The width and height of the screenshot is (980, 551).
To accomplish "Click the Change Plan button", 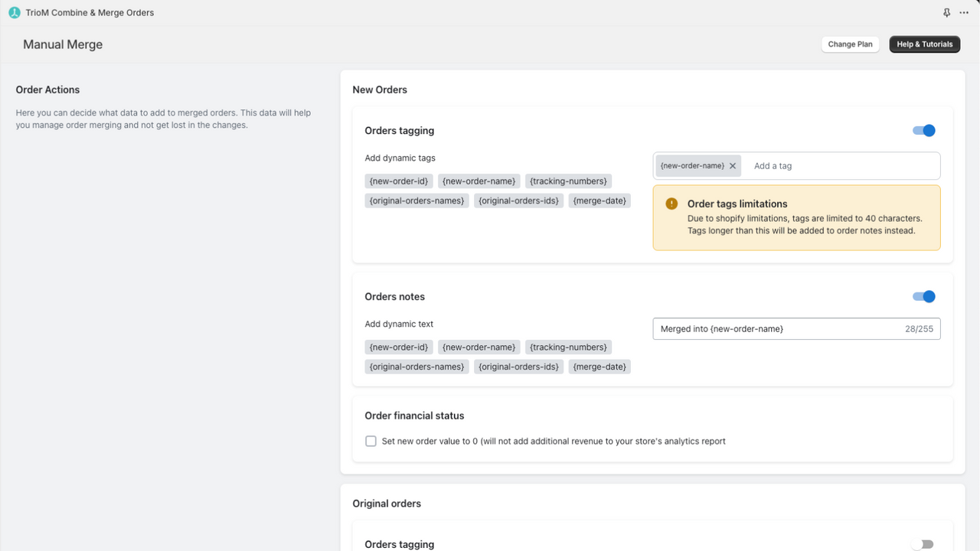I will coord(850,44).
